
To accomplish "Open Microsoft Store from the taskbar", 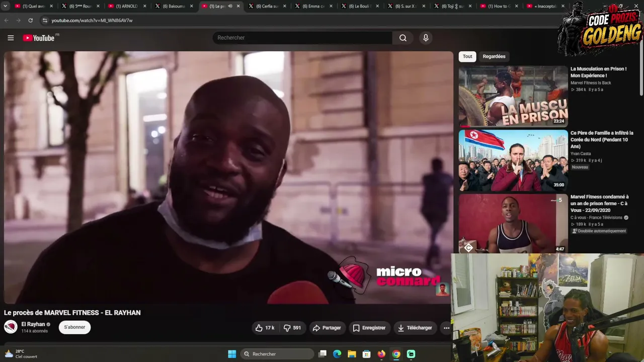I will tap(367, 354).
